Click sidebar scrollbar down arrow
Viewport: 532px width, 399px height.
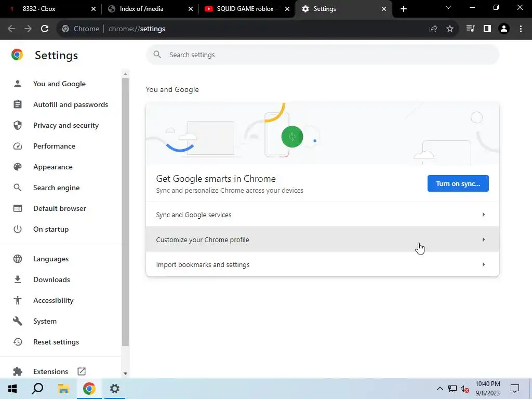[126, 373]
